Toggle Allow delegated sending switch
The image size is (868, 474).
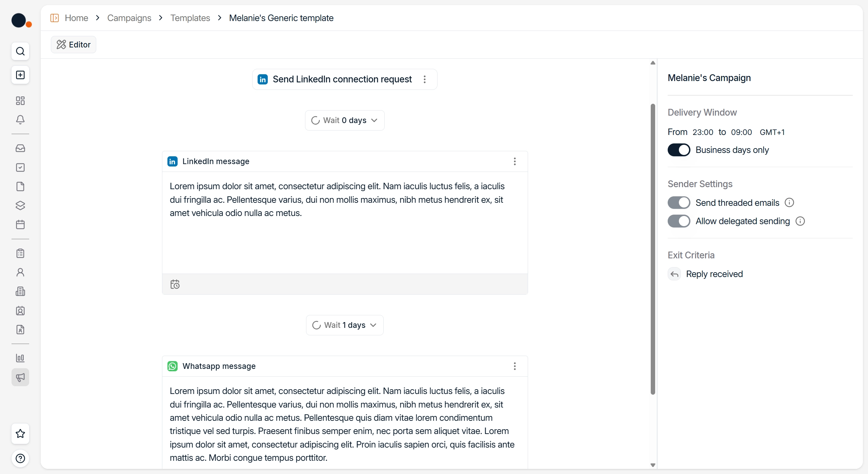679,221
